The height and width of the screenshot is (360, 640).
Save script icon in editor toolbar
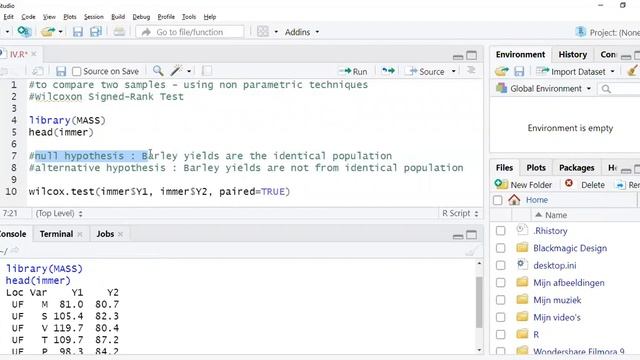(x=61, y=71)
